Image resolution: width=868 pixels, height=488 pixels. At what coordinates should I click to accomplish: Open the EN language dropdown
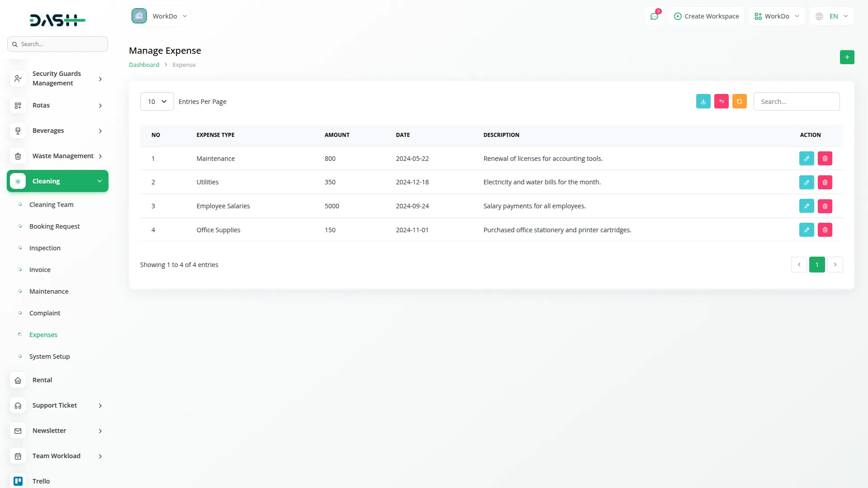[832, 16]
